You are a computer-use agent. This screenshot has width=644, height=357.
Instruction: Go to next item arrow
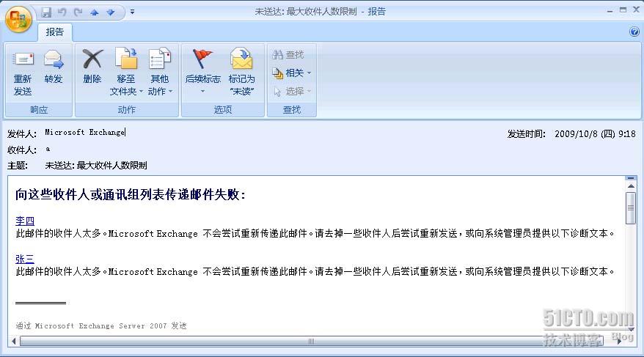[x=111, y=12]
